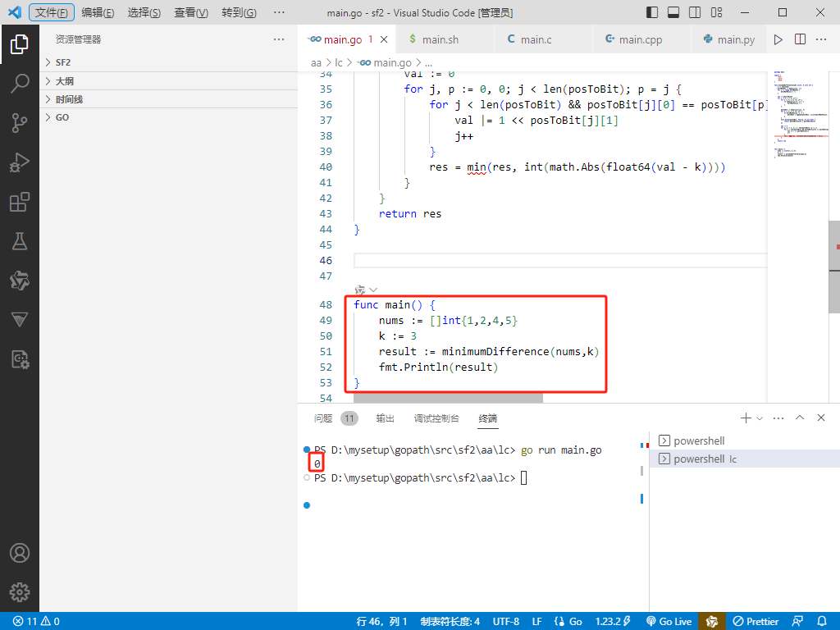Viewport: 840px width, 630px height.
Task: Click the Run code play icon
Action: [778, 39]
